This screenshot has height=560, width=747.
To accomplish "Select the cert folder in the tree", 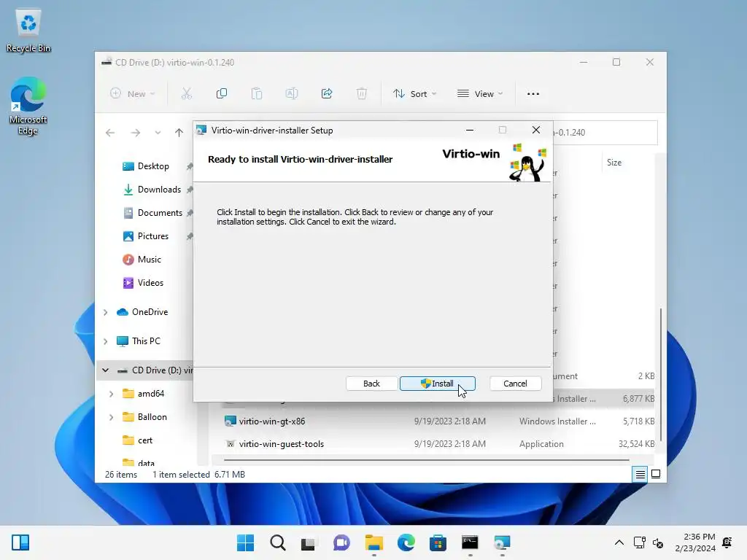I will (x=145, y=440).
